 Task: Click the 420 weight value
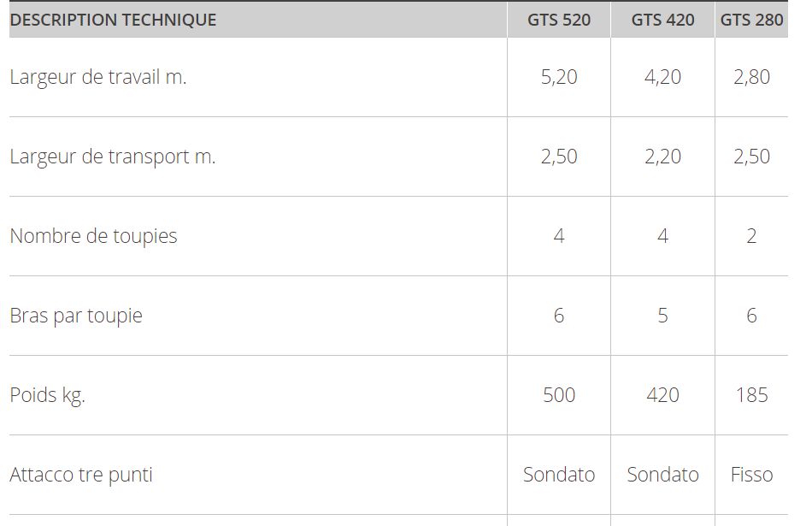click(x=662, y=395)
